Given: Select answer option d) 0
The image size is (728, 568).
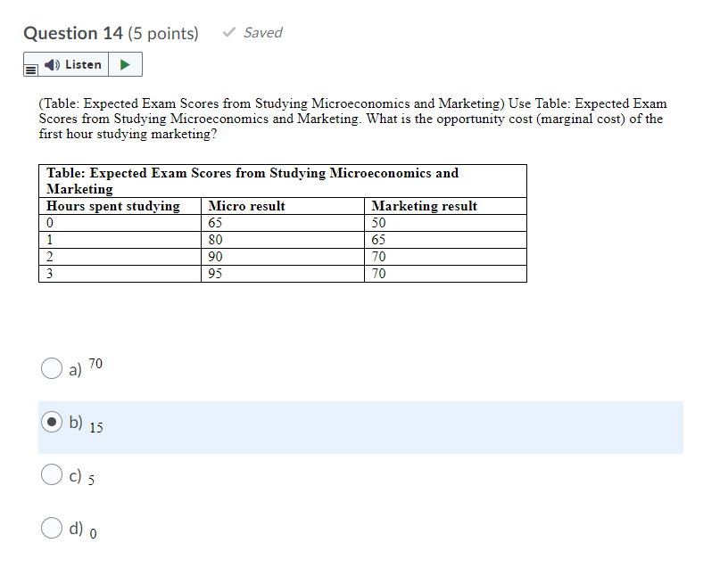Looking at the screenshot, I should pos(52,528).
